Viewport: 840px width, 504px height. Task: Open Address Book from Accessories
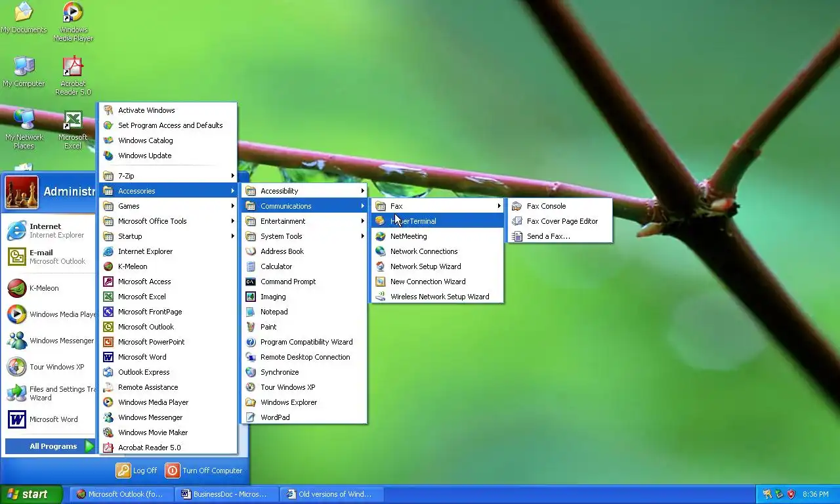(304, 251)
